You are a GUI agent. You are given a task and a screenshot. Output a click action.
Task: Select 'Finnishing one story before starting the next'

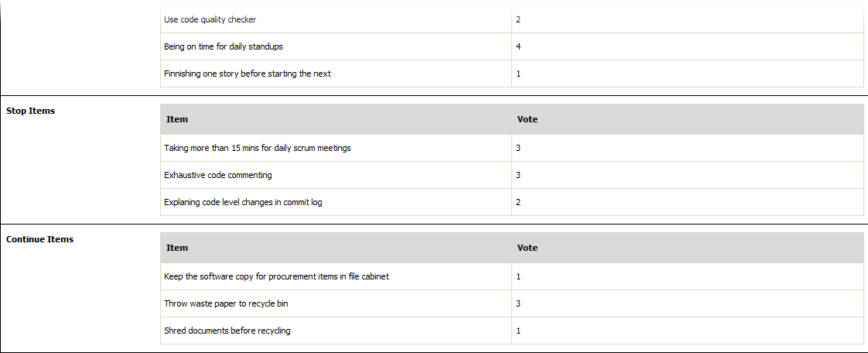pos(248,73)
